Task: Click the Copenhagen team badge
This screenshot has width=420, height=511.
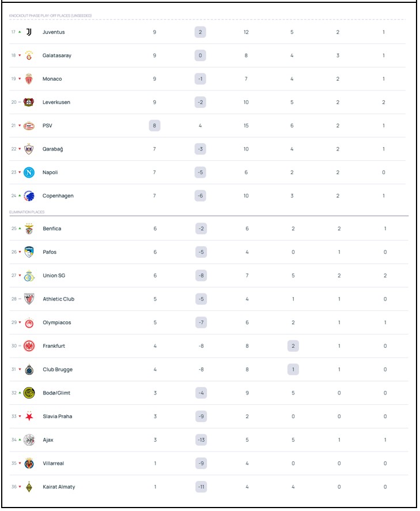Action: click(x=29, y=196)
